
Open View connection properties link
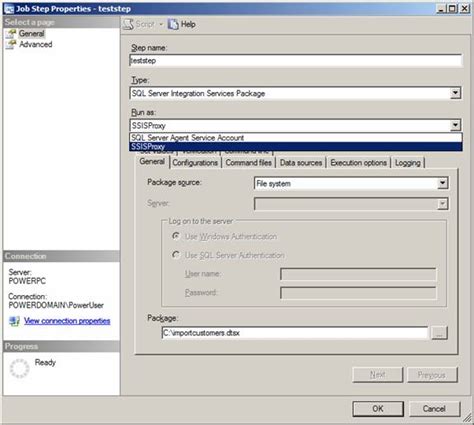67,321
